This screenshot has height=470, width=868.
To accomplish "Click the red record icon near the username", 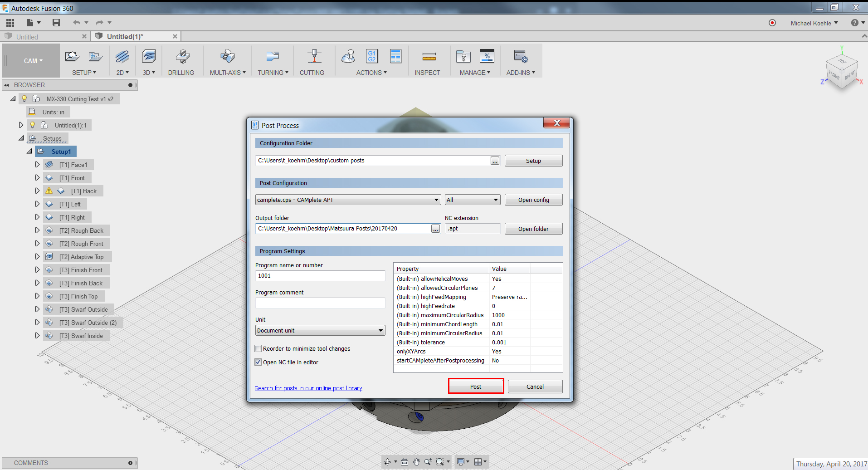I will [x=772, y=23].
